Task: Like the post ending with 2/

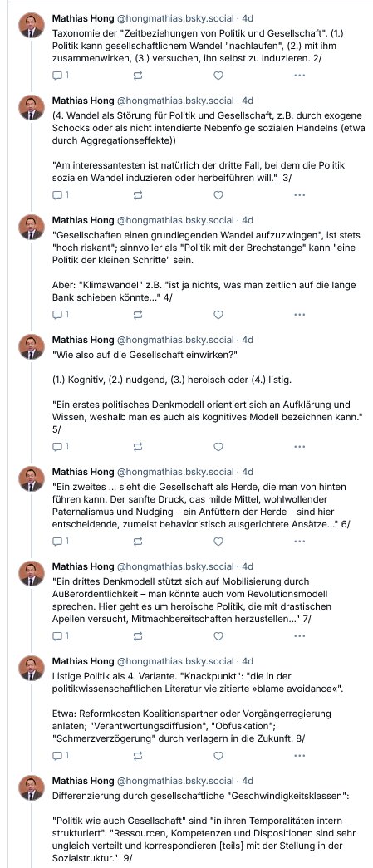Action: [x=218, y=76]
